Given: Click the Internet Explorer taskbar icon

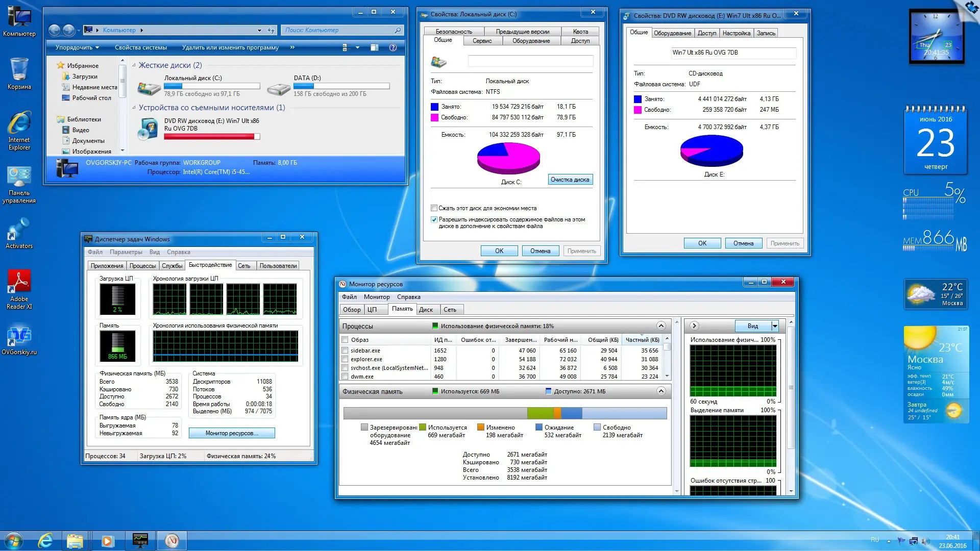Looking at the screenshot, I should point(45,541).
